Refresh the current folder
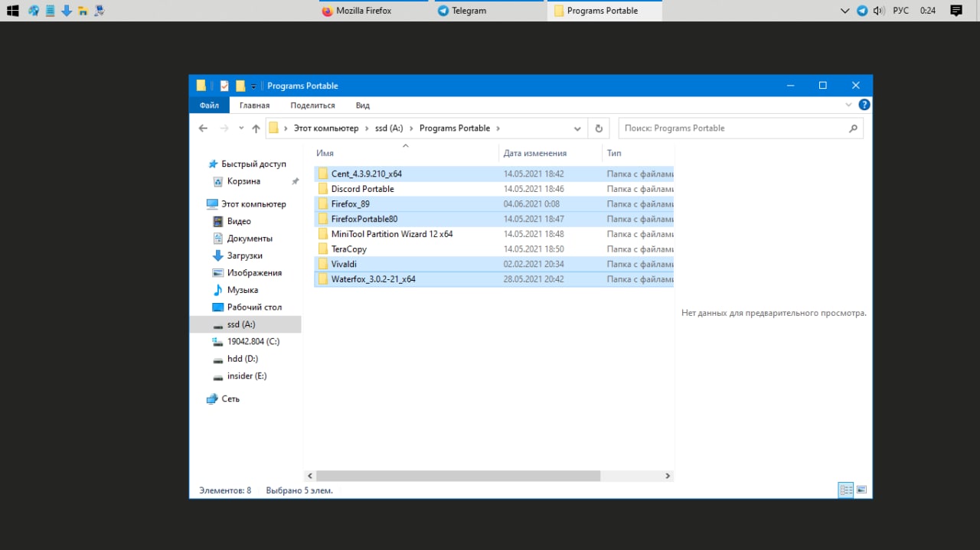The height and width of the screenshot is (550, 980). click(599, 129)
